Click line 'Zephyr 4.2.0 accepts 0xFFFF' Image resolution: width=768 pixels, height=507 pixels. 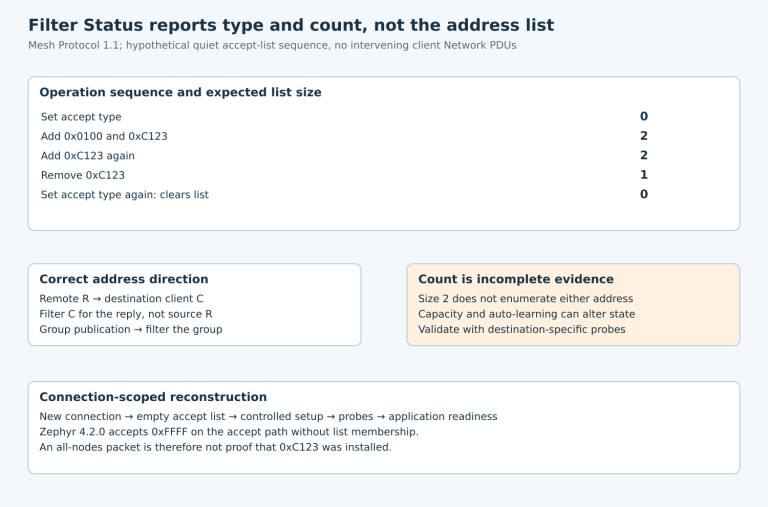pyautogui.click(x=229, y=432)
